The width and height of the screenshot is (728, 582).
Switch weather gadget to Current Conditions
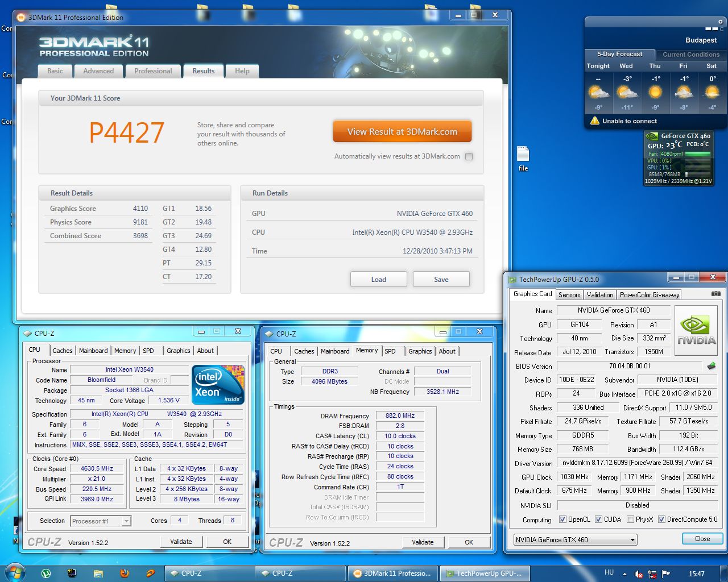691,55
